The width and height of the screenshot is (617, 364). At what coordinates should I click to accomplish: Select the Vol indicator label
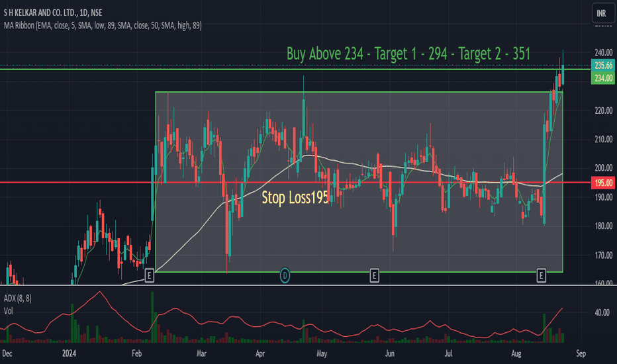tap(8, 311)
